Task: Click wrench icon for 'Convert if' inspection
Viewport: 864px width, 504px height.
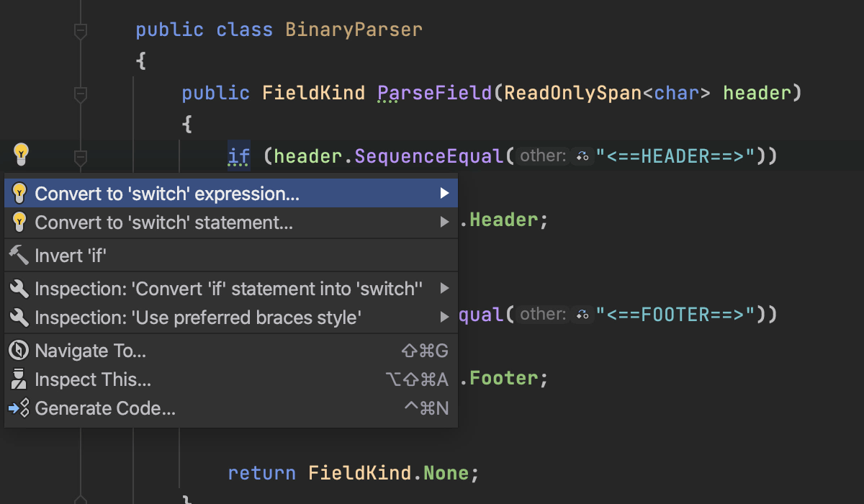Action: pos(19,289)
